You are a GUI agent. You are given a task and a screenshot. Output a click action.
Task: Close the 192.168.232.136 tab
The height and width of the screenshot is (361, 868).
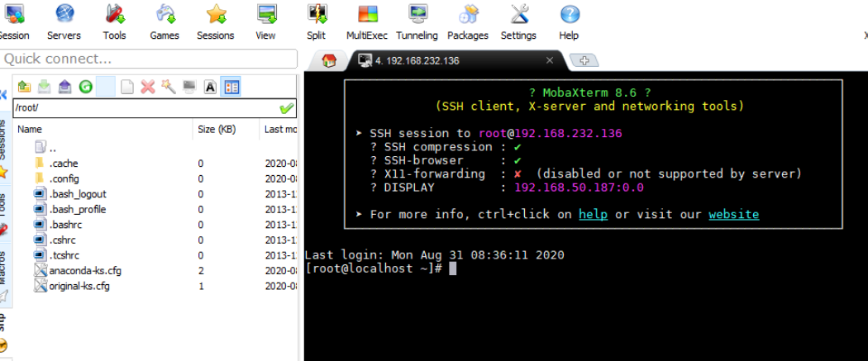[x=549, y=60]
